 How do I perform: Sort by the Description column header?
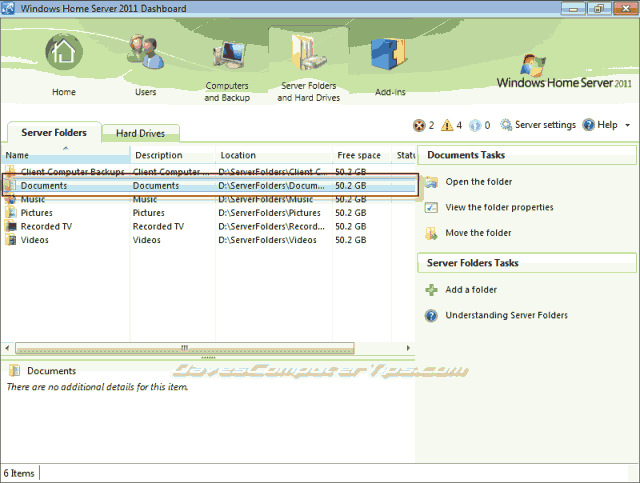click(173, 155)
